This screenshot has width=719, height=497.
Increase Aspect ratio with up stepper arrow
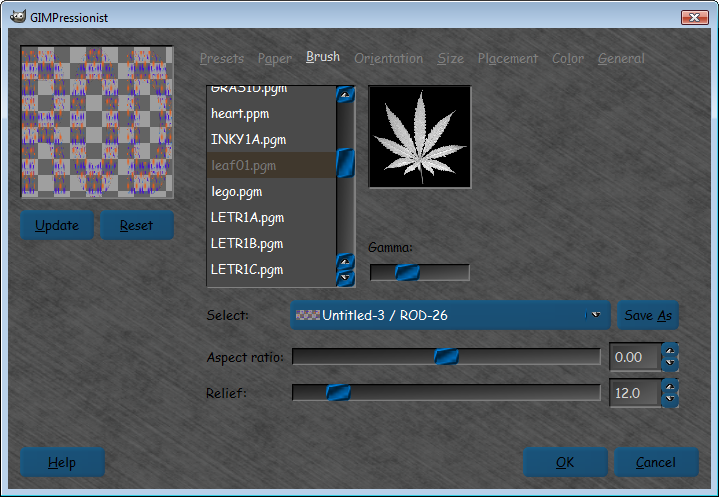(x=670, y=351)
